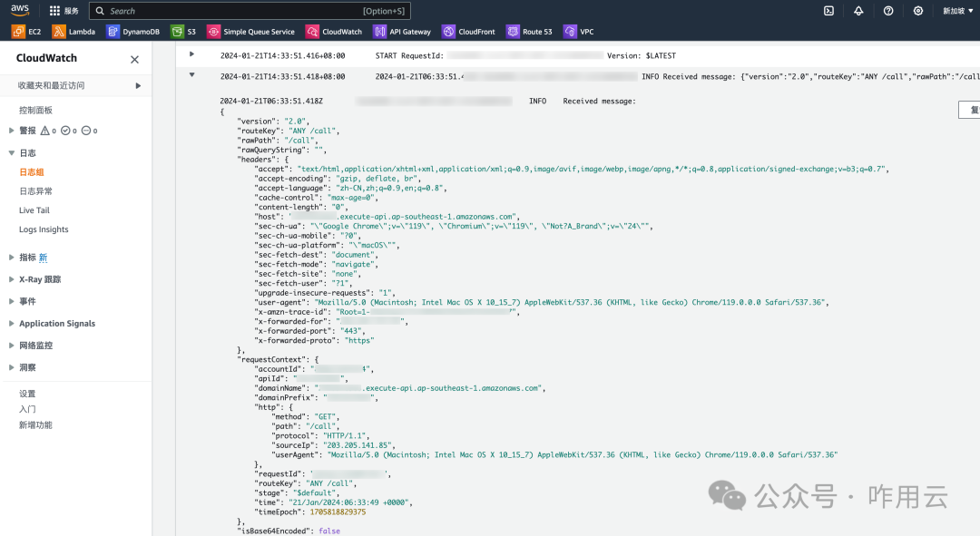The height and width of the screenshot is (536, 980).
Task: Open API Gateway shortcut
Action: pos(403,31)
